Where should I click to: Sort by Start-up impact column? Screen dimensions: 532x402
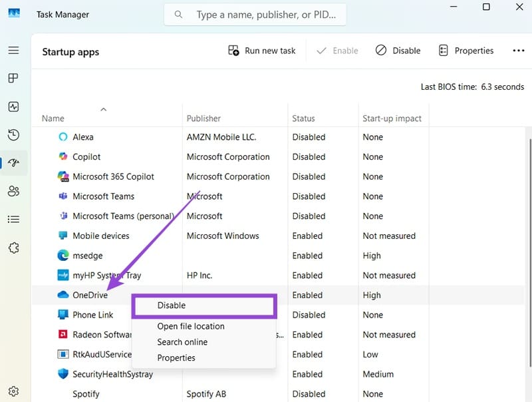coord(392,118)
